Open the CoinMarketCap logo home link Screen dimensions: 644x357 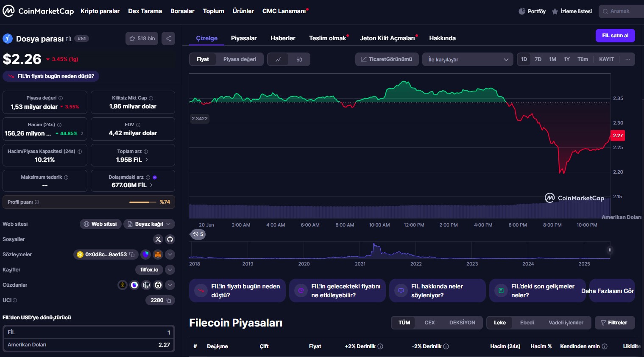[38, 11]
